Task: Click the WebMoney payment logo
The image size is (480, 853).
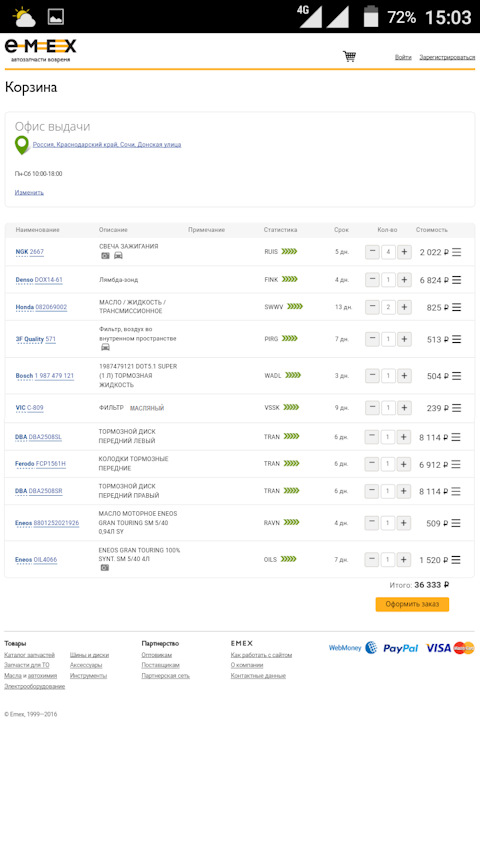Action: 353,647
